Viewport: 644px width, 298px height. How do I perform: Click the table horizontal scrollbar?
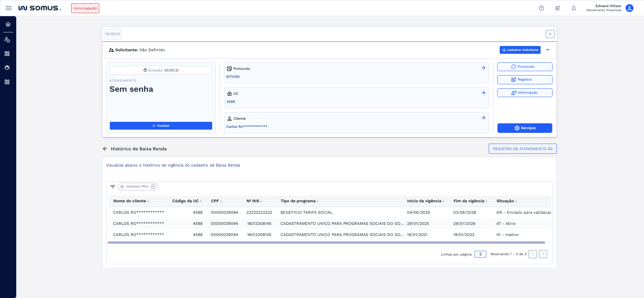[x=326, y=243]
